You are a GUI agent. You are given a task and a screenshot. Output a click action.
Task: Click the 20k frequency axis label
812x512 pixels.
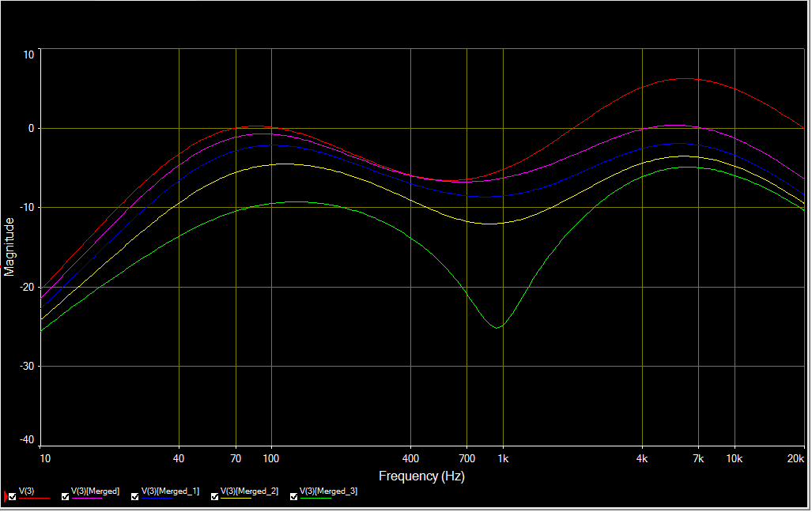pos(795,459)
